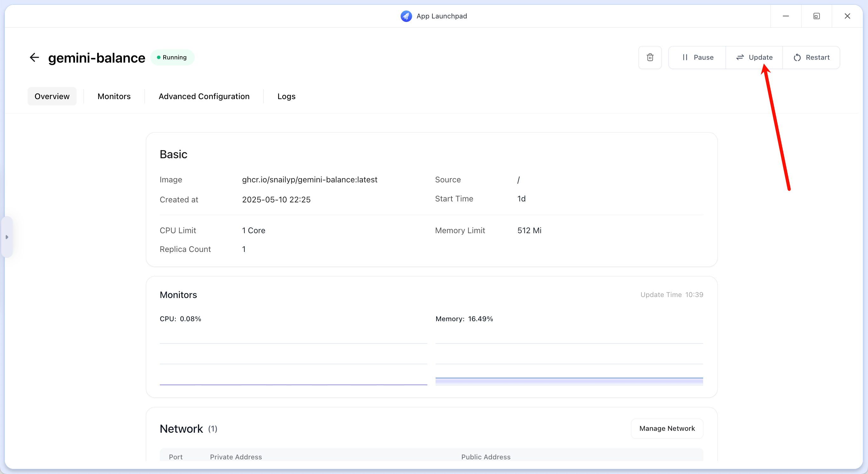Switch to the Monitors tab
The height and width of the screenshot is (474, 868).
[114, 96]
